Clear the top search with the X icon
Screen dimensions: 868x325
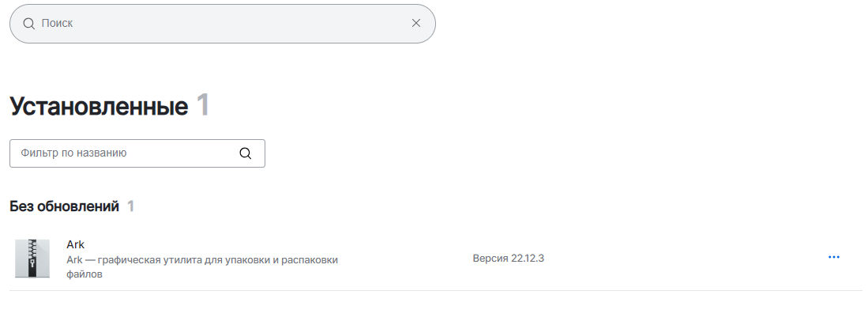416,23
